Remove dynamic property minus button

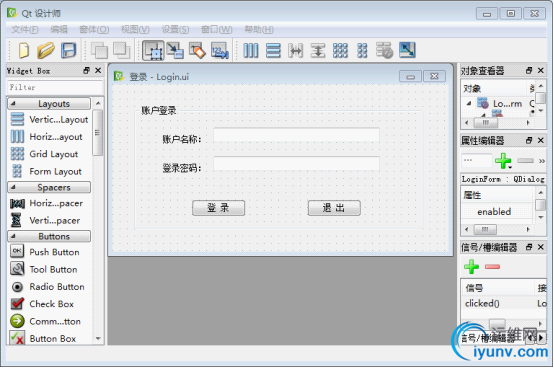[x=525, y=161]
